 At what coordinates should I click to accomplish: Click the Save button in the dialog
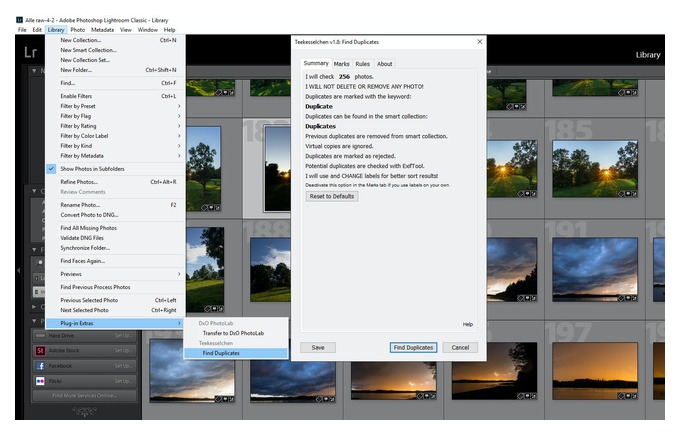click(x=318, y=347)
